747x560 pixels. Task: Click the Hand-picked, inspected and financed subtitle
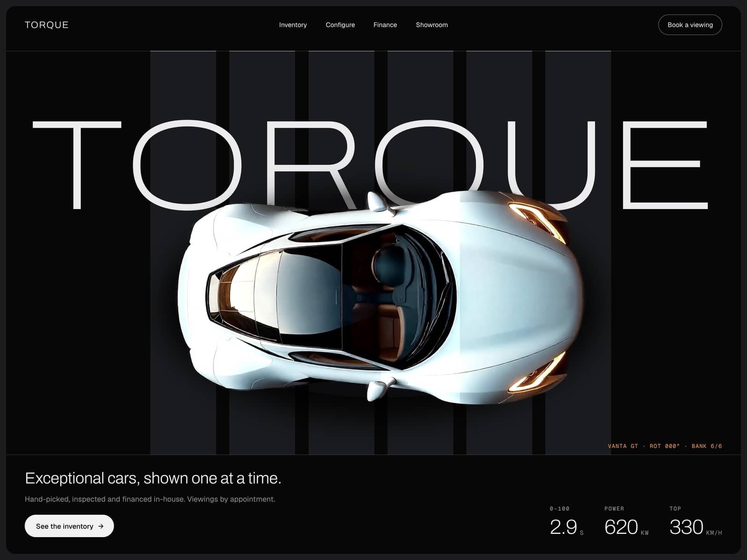coord(150,499)
